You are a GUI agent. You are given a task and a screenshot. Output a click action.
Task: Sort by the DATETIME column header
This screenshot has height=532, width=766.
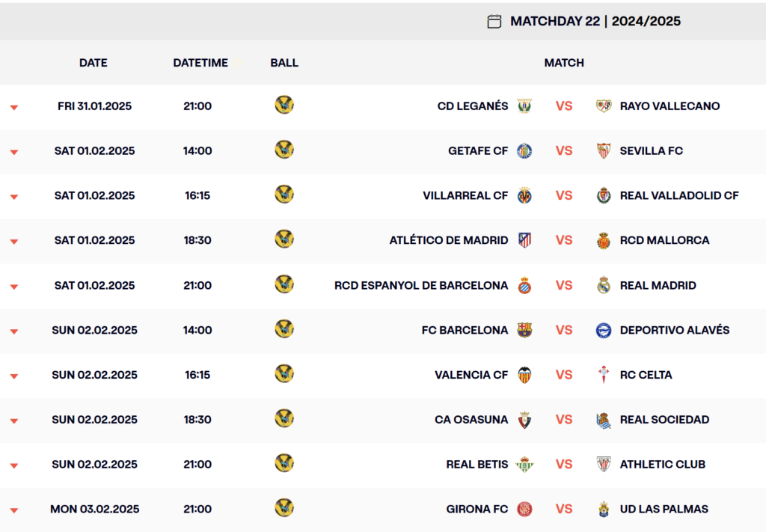(200, 63)
